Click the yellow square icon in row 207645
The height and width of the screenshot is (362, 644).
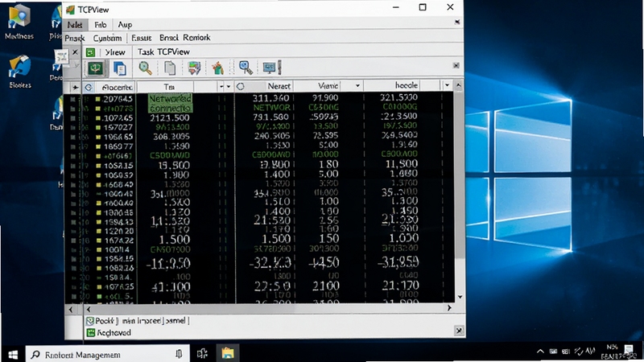(97, 99)
